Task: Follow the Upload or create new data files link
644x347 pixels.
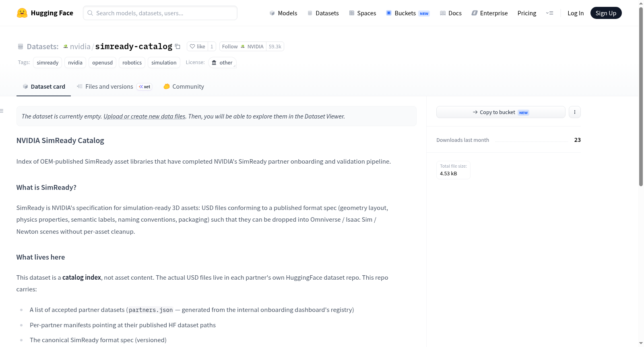Action: tap(144, 116)
